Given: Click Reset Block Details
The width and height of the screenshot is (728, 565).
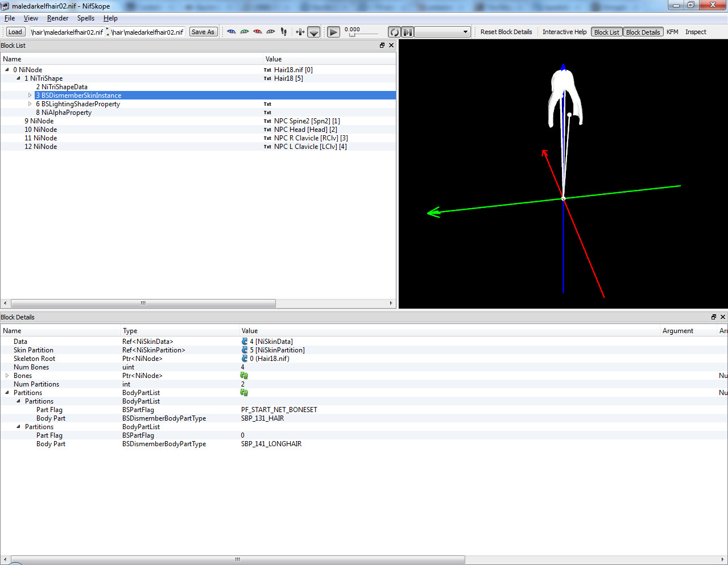Looking at the screenshot, I should pos(506,32).
